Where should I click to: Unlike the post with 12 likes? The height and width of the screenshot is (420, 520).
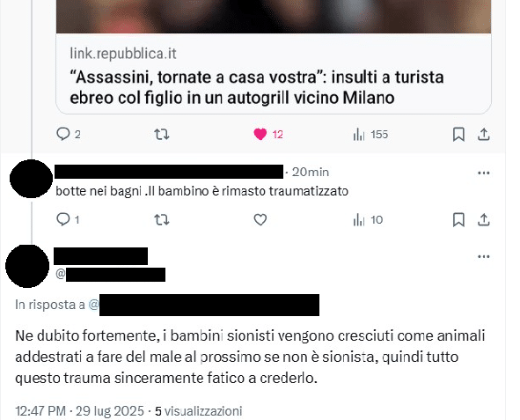pyautogui.click(x=268, y=135)
